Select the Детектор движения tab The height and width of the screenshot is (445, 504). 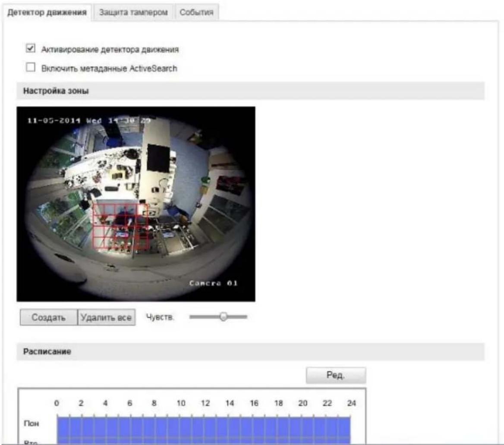[47, 13]
